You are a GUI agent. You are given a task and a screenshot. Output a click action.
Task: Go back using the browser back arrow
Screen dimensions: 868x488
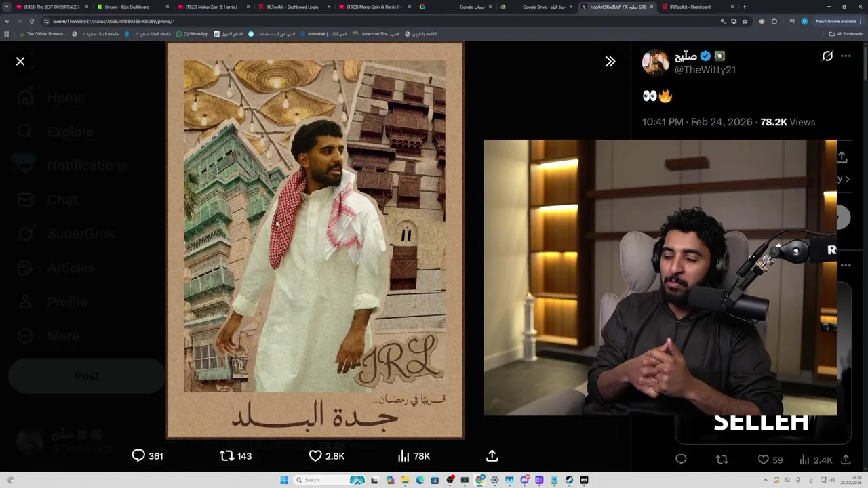point(7,21)
